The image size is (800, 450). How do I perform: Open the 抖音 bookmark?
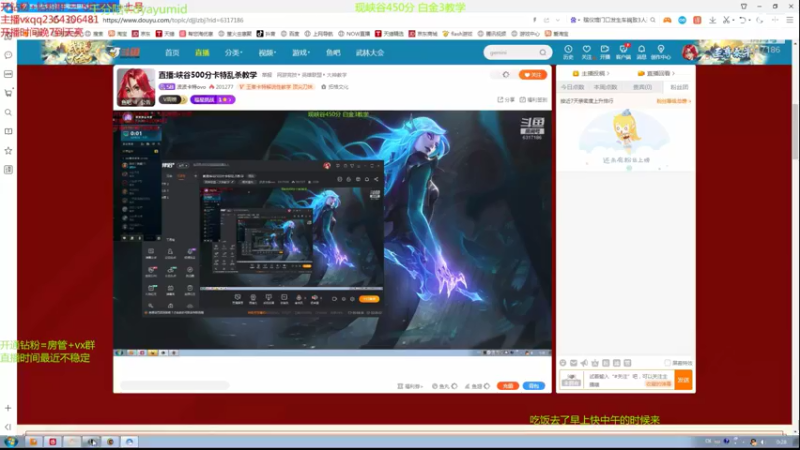pyautogui.click(x=266, y=34)
